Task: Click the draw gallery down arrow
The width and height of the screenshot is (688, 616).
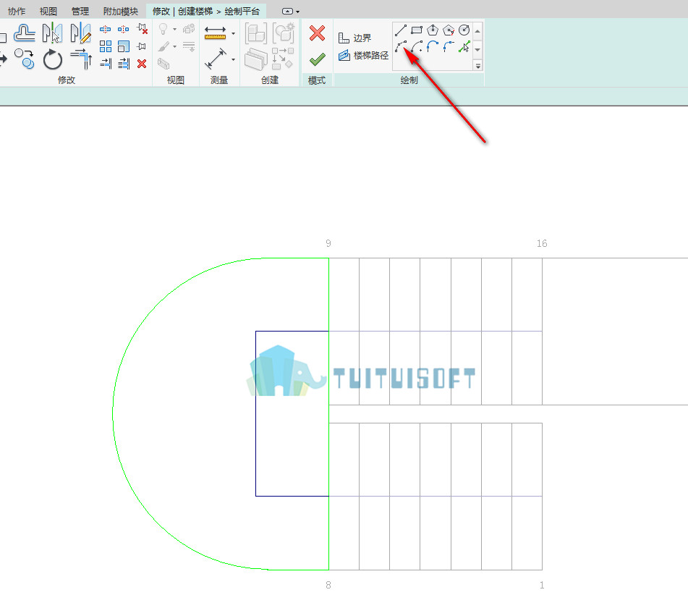Action: point(477,49)
